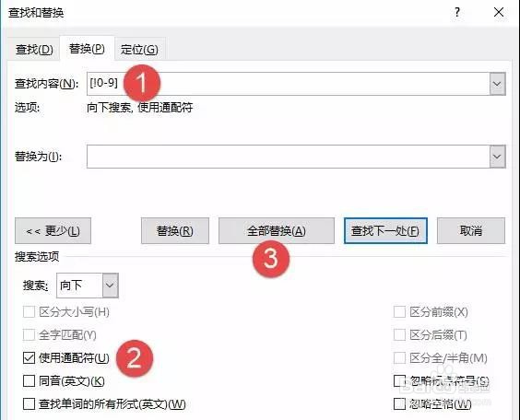
Task: Open the 定位(G) tab
Action: (139, 50)
